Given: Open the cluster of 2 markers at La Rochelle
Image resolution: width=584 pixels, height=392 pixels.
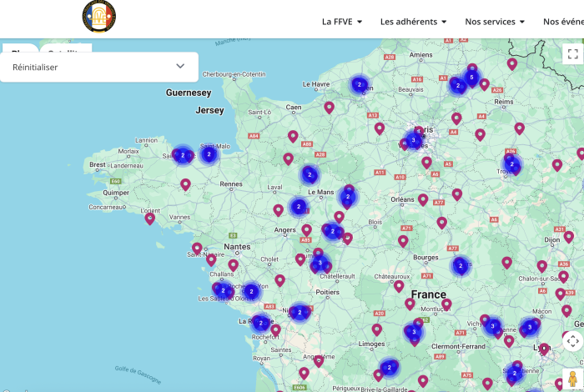Looking at the screenshot, I should point(260,323).
